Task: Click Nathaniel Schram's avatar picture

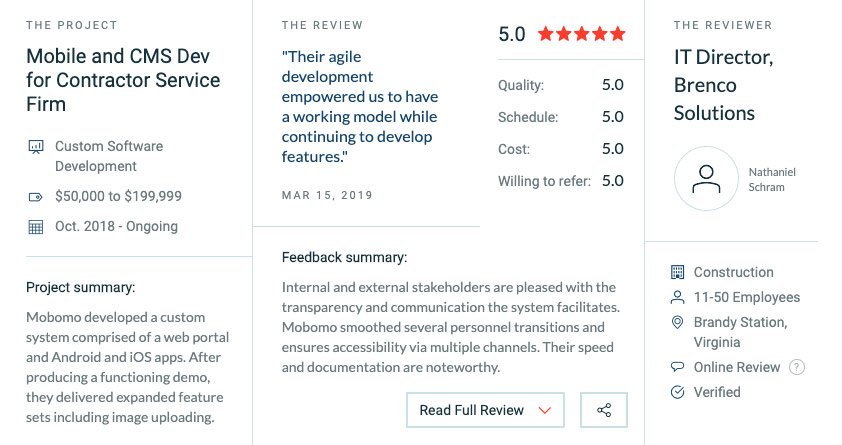Action: [x=706, y=179]
